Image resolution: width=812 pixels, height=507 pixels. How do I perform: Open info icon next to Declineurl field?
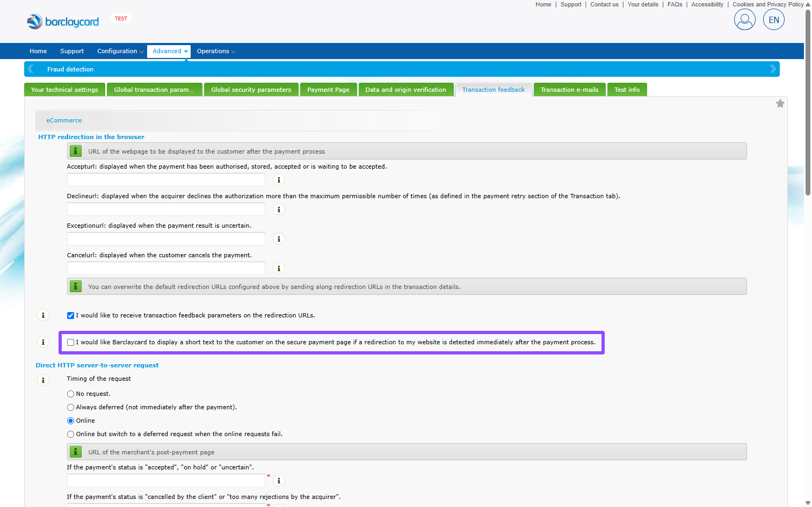click(279, 209)
